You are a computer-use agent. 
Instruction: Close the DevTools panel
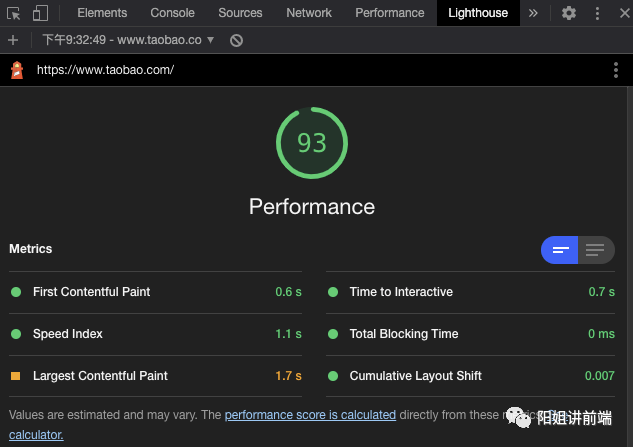coord(625,13)
